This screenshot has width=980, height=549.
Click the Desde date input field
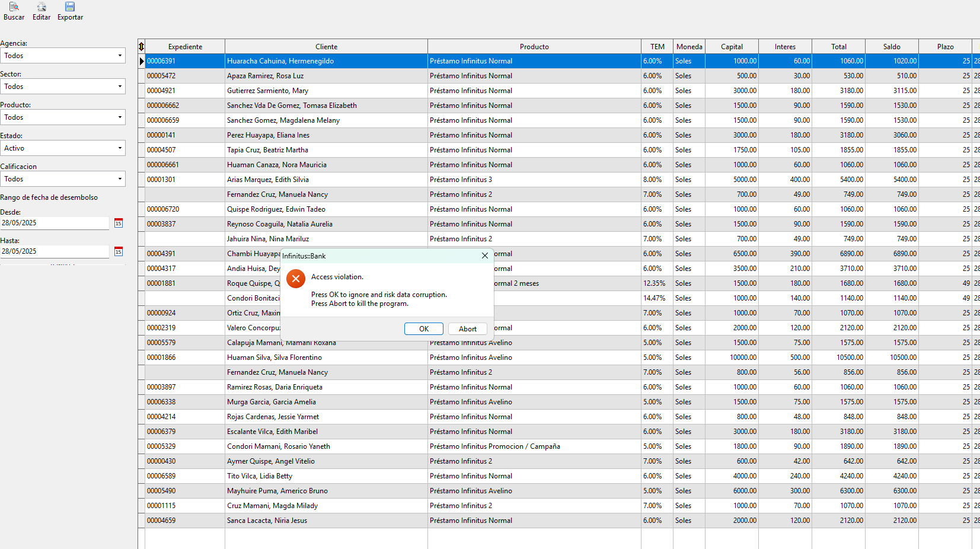click(x=55, y=223)
